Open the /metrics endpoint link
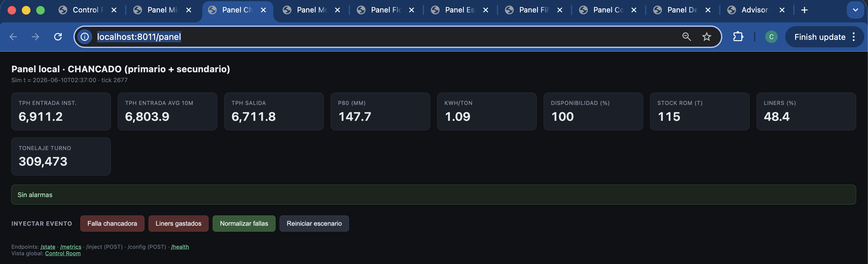 point(71,247)
